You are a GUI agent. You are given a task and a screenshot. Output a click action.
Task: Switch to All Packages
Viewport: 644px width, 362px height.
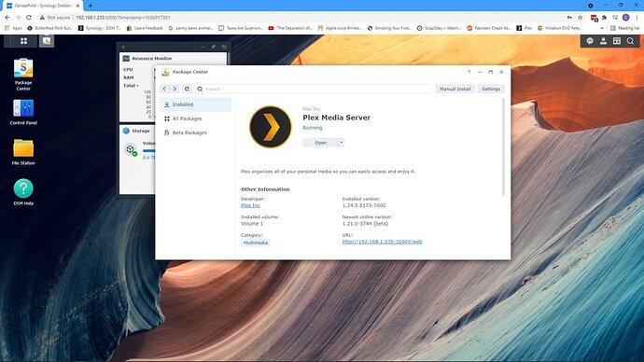(x=195, y=118)
